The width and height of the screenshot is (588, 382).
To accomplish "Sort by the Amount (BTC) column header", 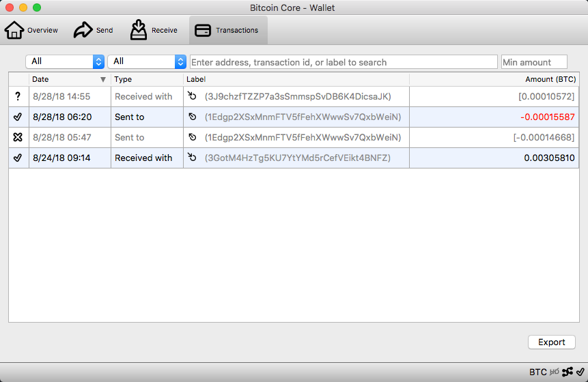I will [494, 79].
